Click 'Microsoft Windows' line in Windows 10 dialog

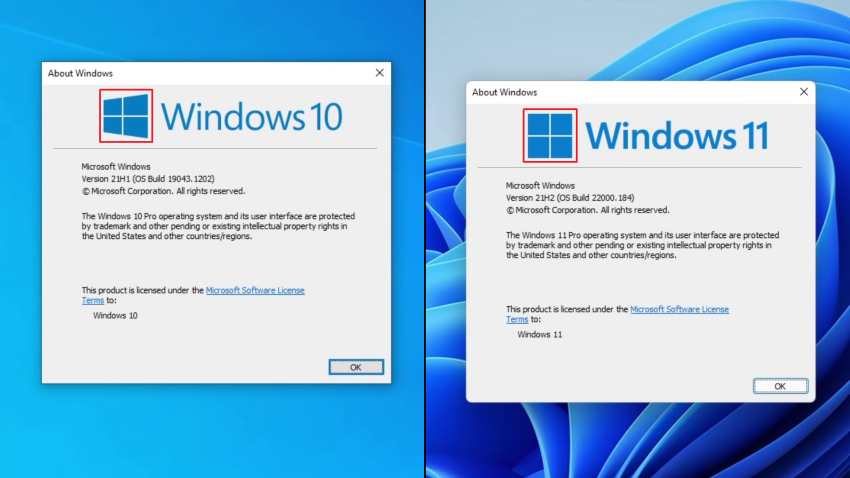pos(116,167)
